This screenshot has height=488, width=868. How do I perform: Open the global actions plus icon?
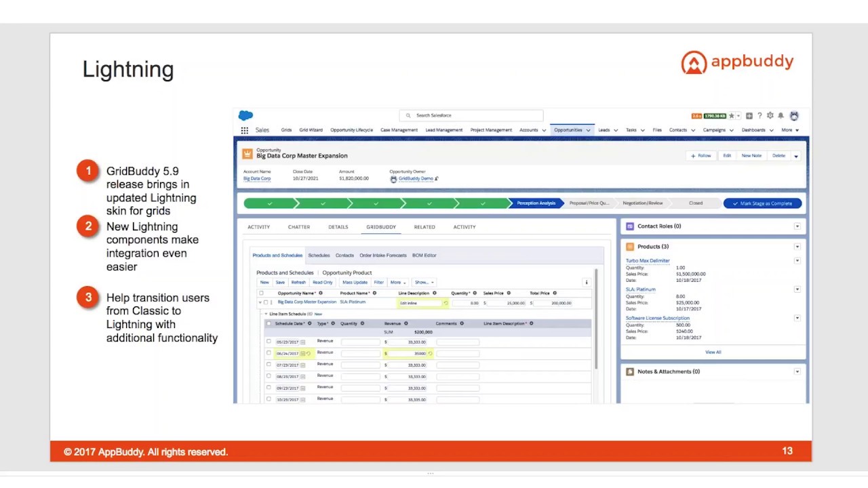point(749,116)
